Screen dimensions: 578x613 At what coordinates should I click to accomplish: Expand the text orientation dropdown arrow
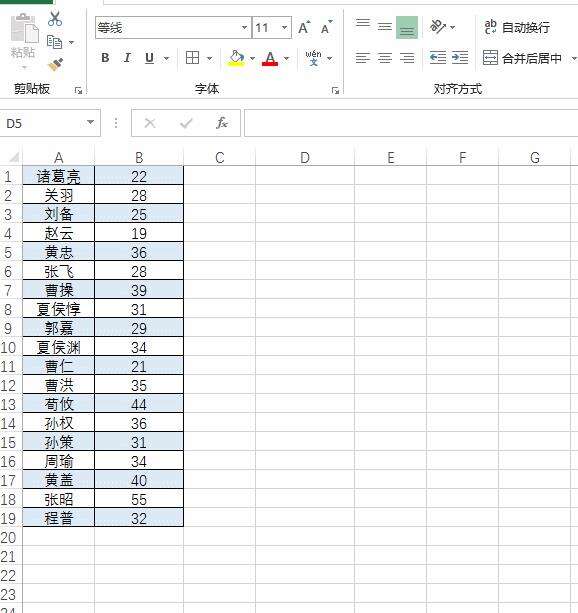[452, 27]
